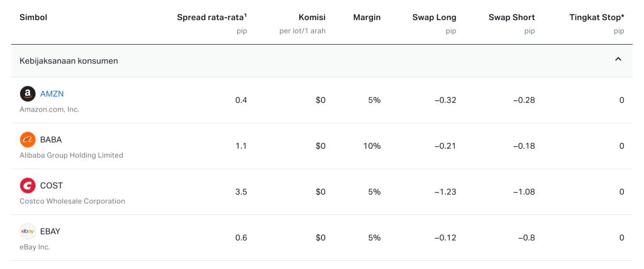Viewport: 644px width, 269px height.
Task: Click the eBay logo icon
Action: point(28,231)
